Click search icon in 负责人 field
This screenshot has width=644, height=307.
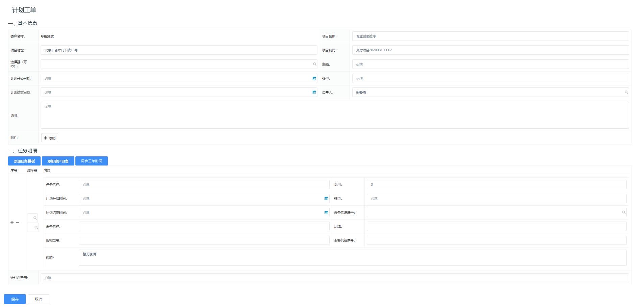click(x=626, y=92)
